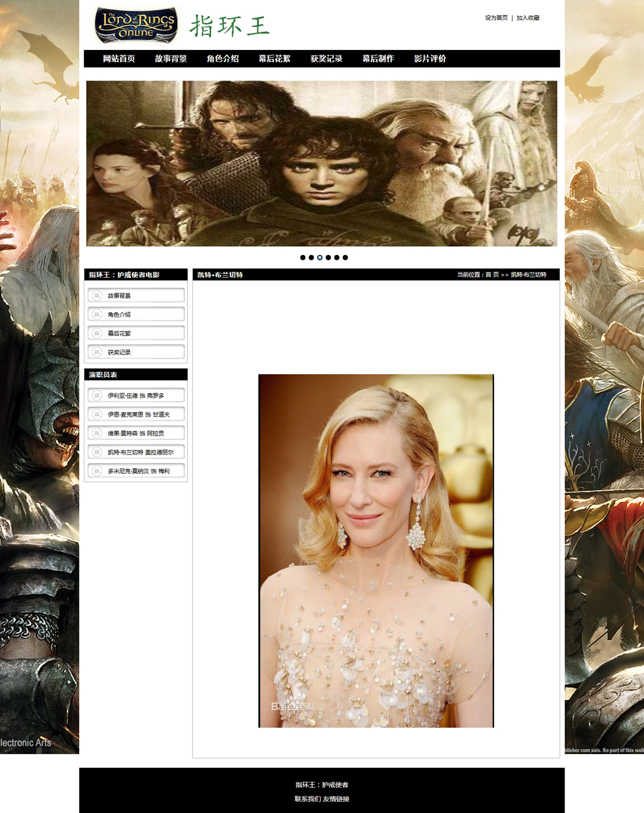Click the round icon beside sidebar 幕后花絮
Image resolution: width=644 pixels, height=813 pixels.
[x=97, y=333]
